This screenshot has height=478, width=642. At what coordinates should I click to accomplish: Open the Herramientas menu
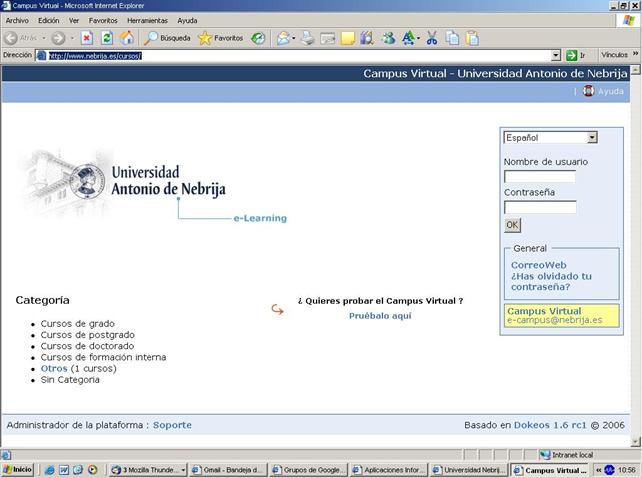147,20
